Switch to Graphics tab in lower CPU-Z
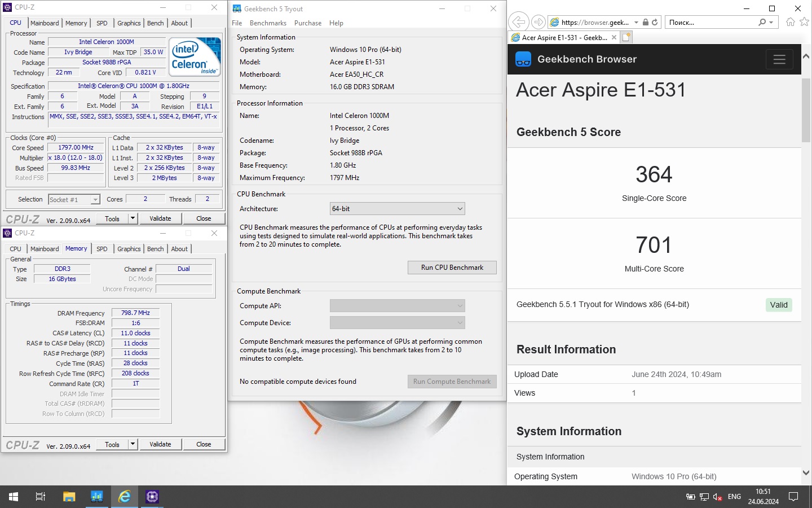812x508 pixels. point(129,249)
